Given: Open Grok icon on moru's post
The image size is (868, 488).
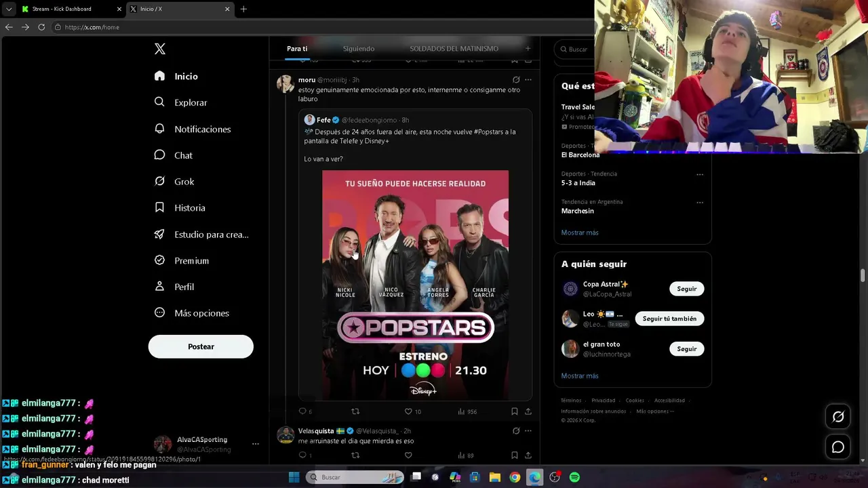Looking at the screenshot, I should tap(516, 80).
